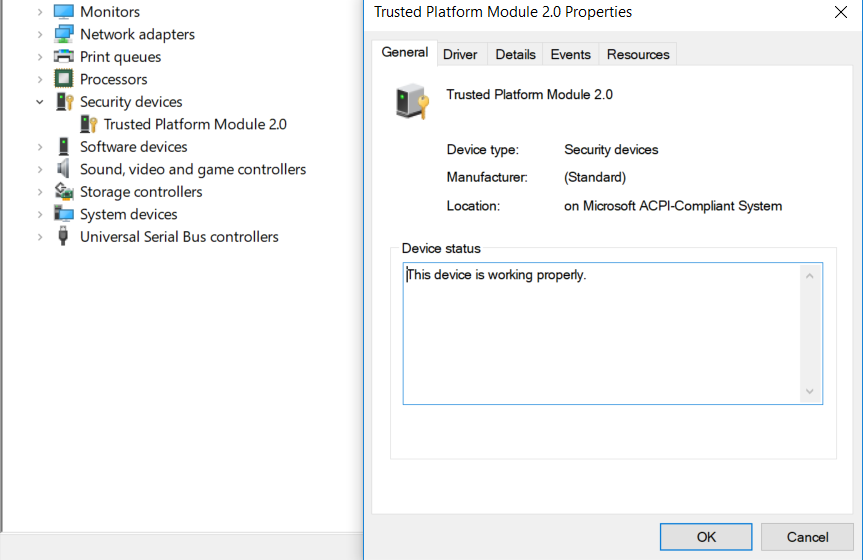Click the OK button
Screen dimensions: 863x560
[706, 537]
